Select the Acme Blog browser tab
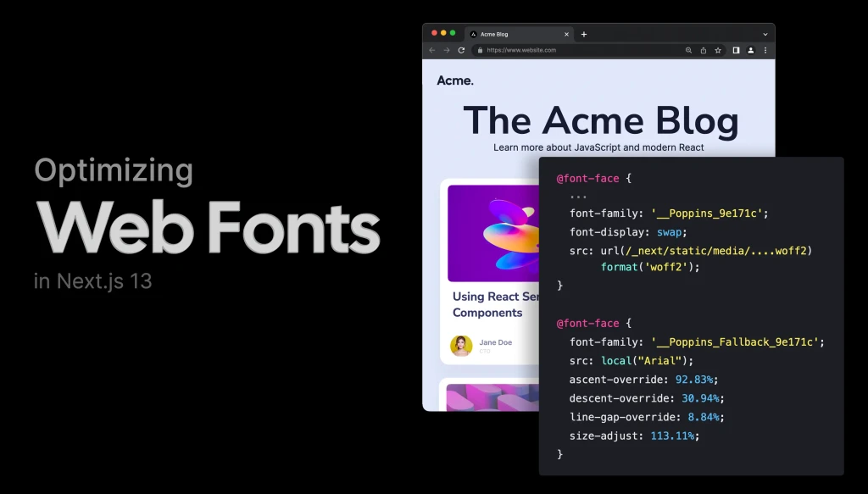 [x=519, y=34]
